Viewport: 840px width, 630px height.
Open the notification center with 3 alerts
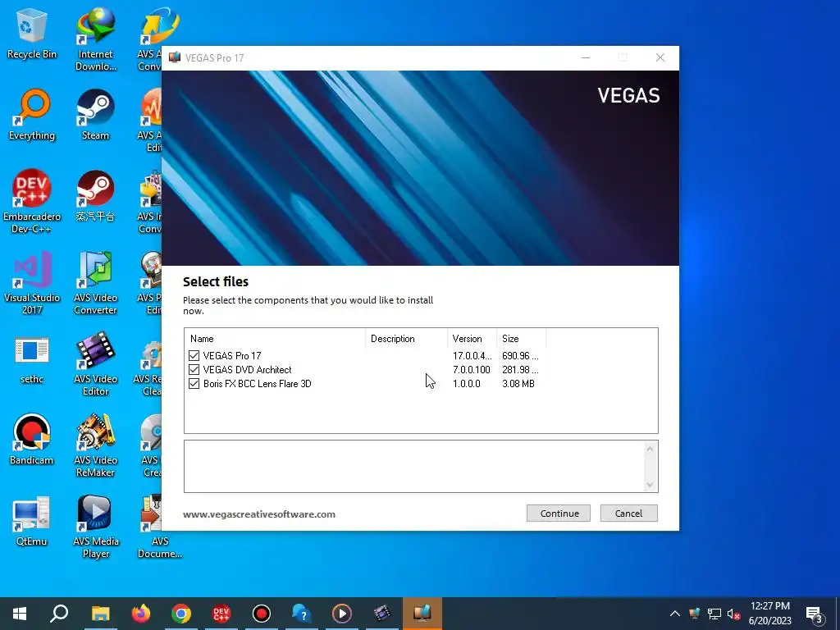pos(815,614)
